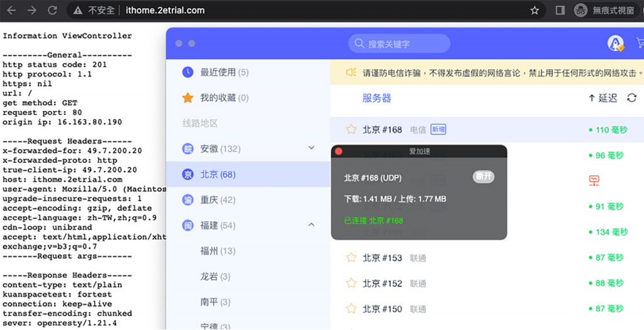Click the x-forwarded-for 49.7.200.20 line
Screen dimensions: 644x330
[x=72, y=151]
